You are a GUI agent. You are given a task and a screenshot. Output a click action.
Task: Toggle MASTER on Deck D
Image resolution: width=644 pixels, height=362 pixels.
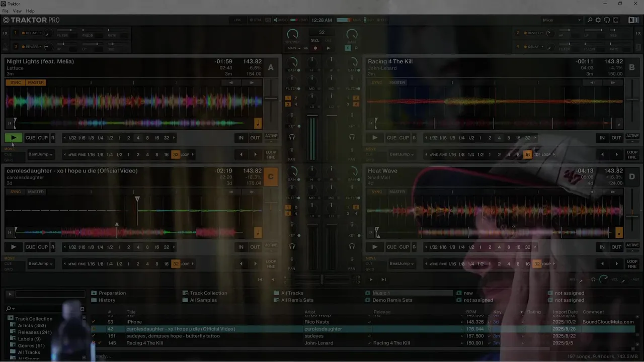[397, 192]
